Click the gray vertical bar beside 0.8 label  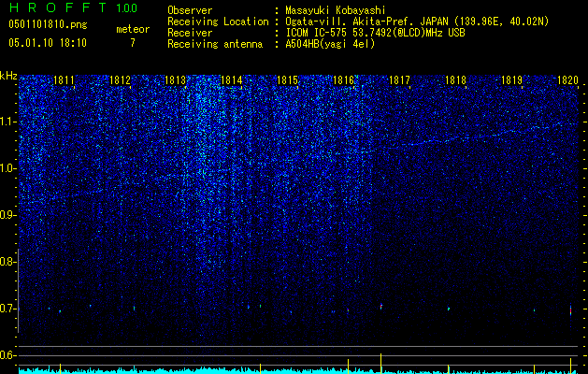click(x=18, y=291)
